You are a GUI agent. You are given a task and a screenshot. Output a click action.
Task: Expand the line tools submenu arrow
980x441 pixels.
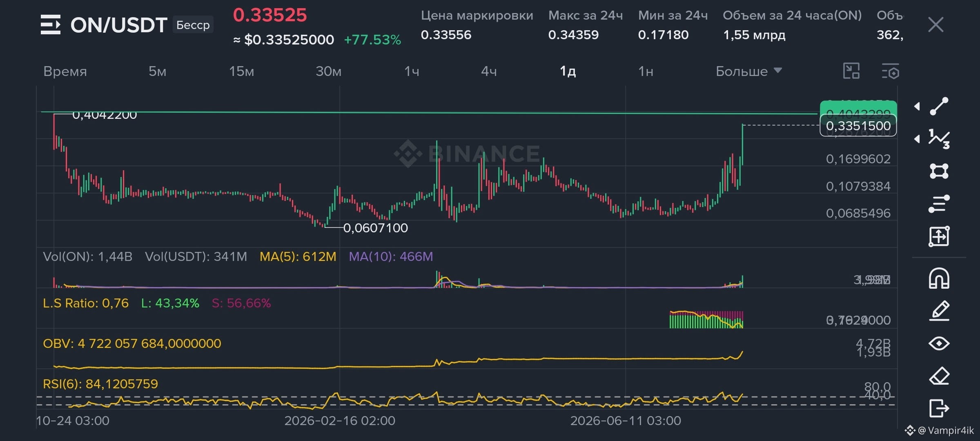coord(917,106)
